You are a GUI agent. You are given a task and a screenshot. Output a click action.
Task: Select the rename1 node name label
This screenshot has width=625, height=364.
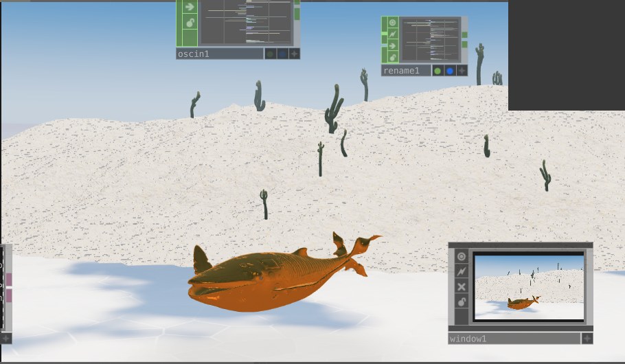(x=406, y=71)
